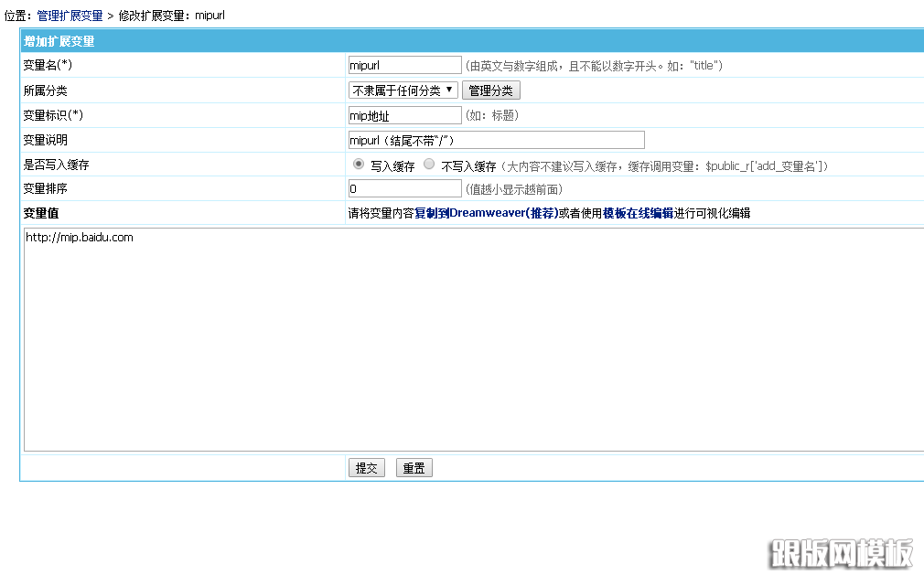Open the 模板在线编辑 link

(638, 213)
